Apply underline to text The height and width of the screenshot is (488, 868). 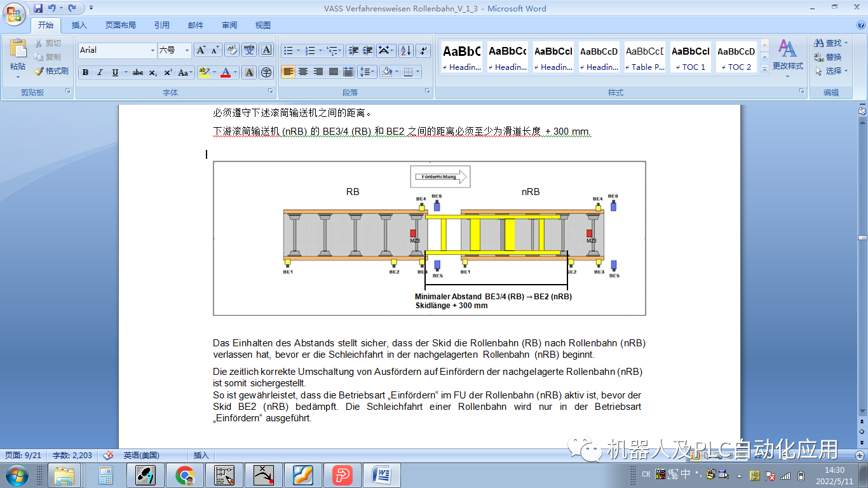[x=115, y=72]
